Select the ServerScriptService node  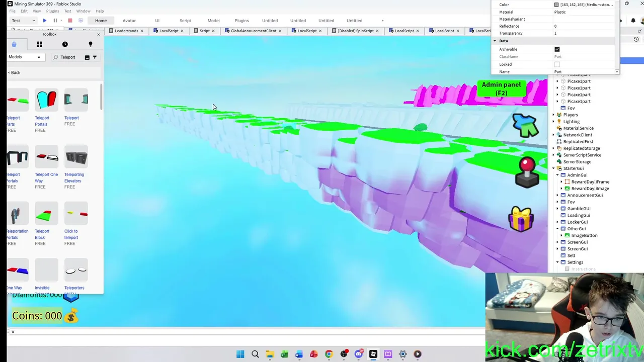click(582, 155)
